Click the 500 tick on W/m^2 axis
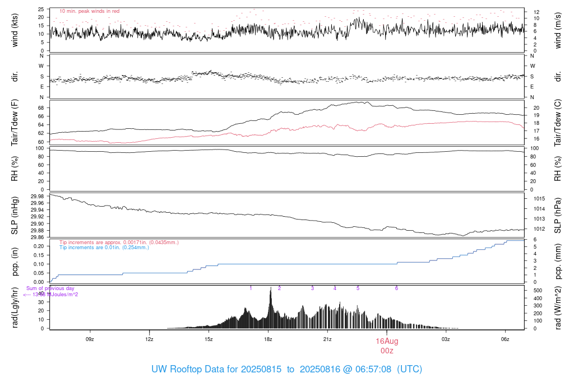This screenshot has height=392, width=574. click(x=538, y=290)
